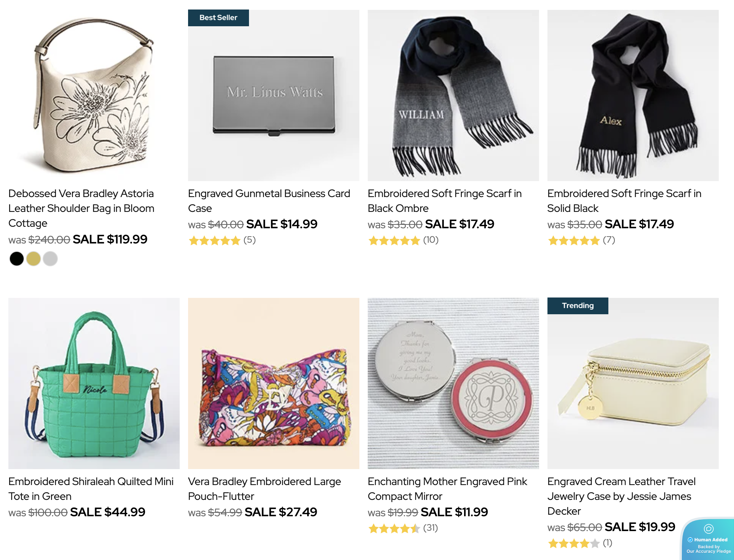This screenshot has height=560, width=734.
Task: Pick the light gray color swatch
Action: [x=50, y=259]
